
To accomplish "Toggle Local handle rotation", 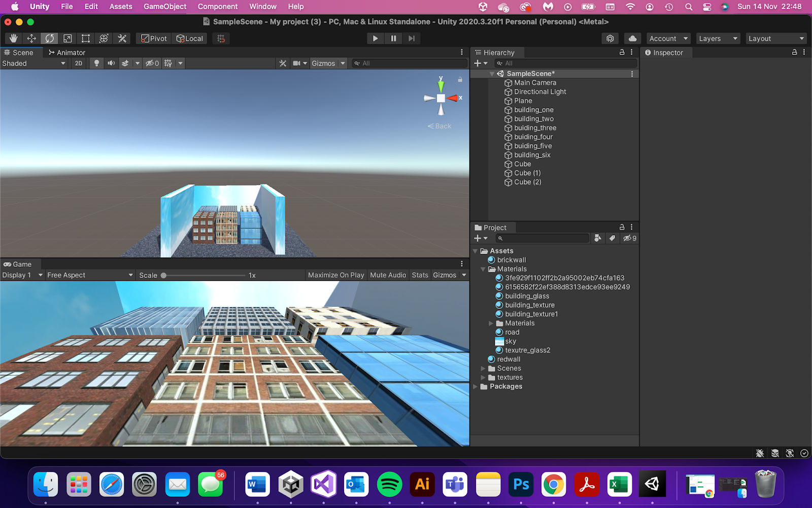I will pos(189,39).
